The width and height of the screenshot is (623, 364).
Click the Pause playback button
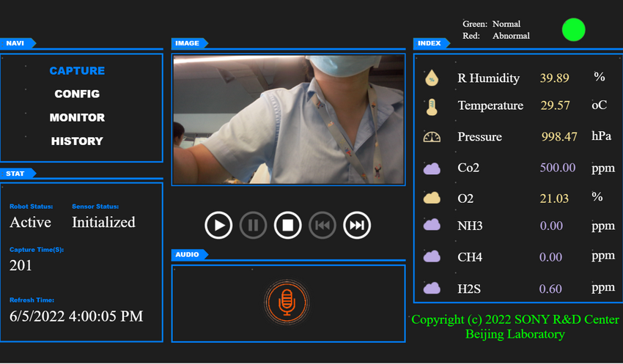(x=253, y=225)
